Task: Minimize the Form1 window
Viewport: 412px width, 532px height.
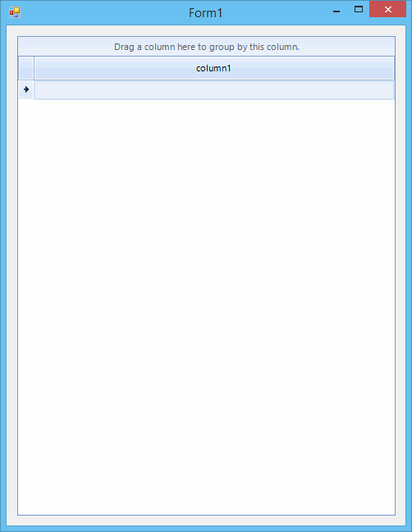Action: 336,10
